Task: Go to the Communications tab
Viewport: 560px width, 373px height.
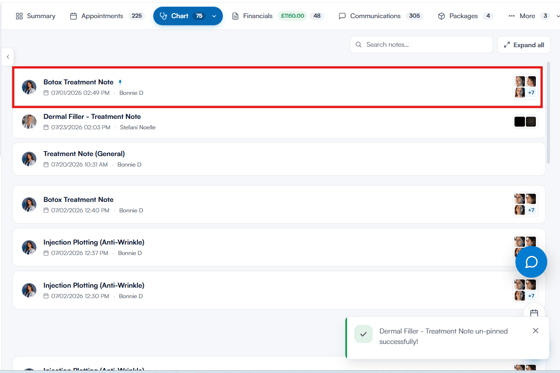Action: (380, 16)
